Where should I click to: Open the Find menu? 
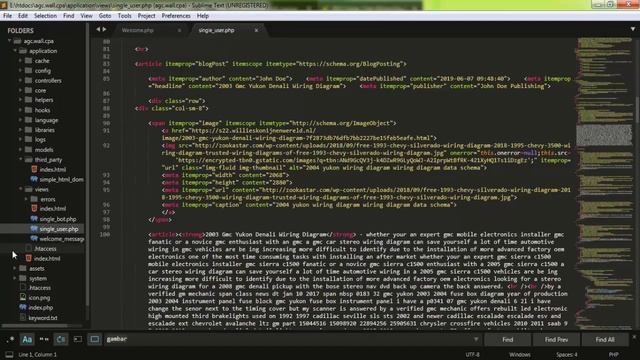(69, 16)
